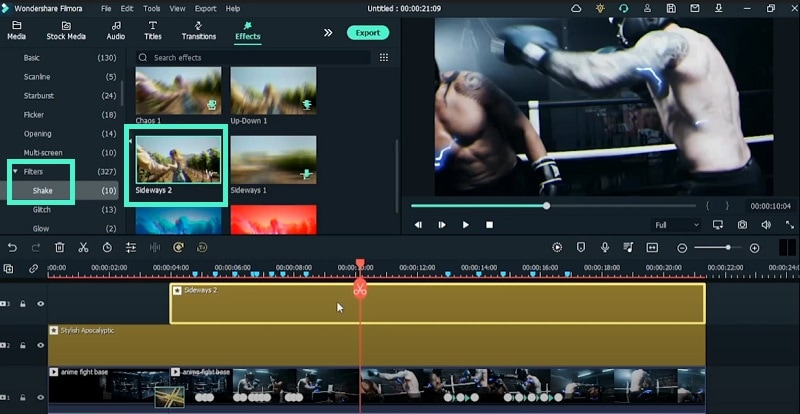Step forward one frame in preview
The width and height of the screenshot is (800, 414).
coord(442,225)
